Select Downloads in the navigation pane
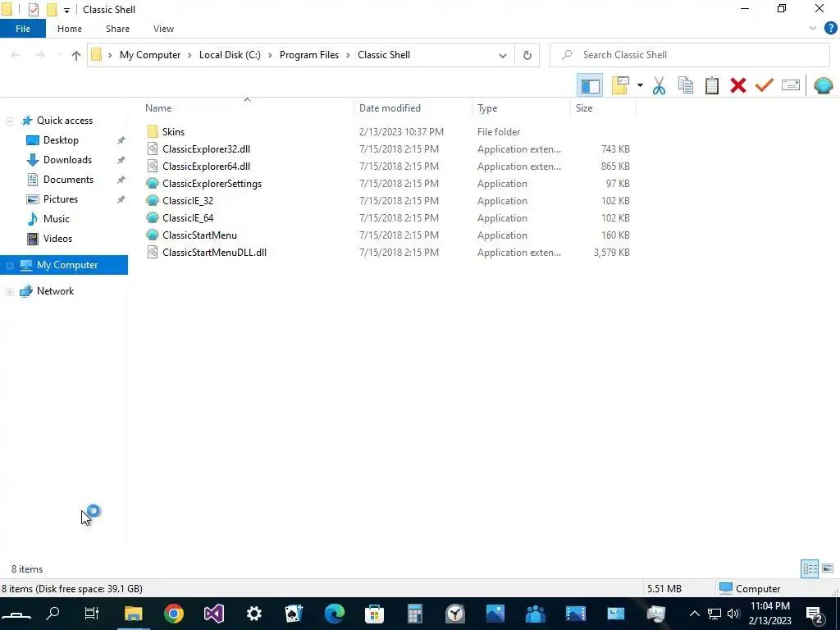Screen dimensions: 840x630 67,160
